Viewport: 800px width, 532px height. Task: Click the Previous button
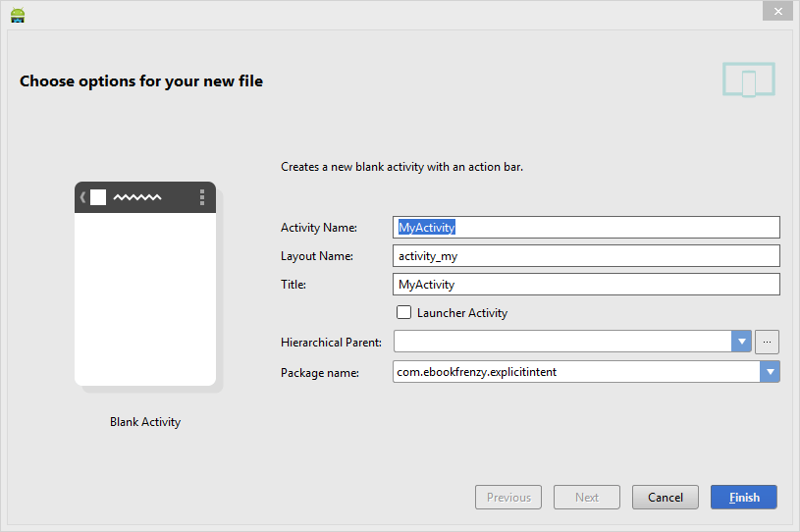[508, 498]
